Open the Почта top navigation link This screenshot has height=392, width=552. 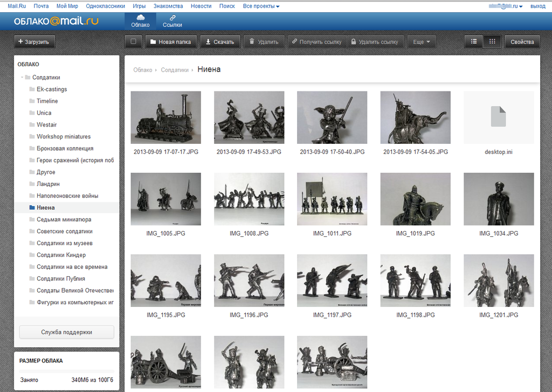tap(41, 6)
